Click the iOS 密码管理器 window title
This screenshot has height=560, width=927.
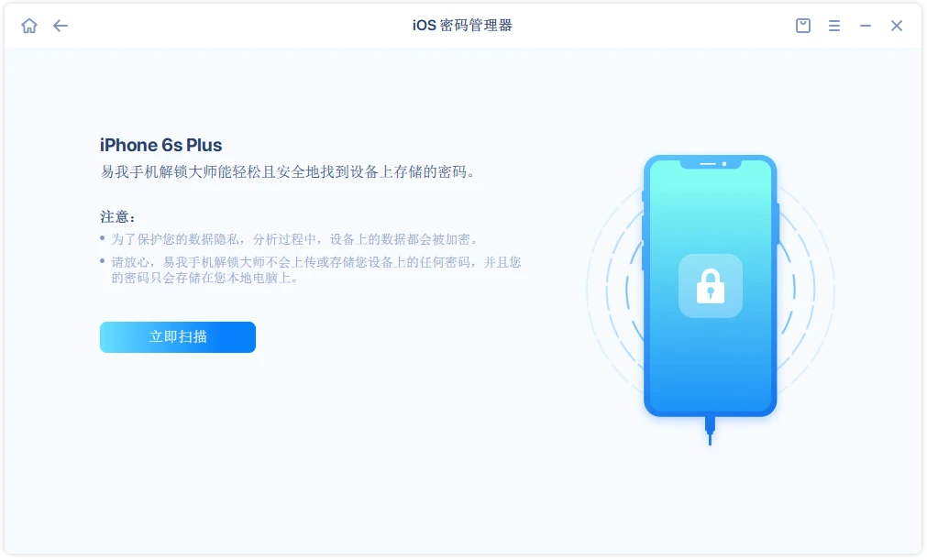tap(462, 26)
